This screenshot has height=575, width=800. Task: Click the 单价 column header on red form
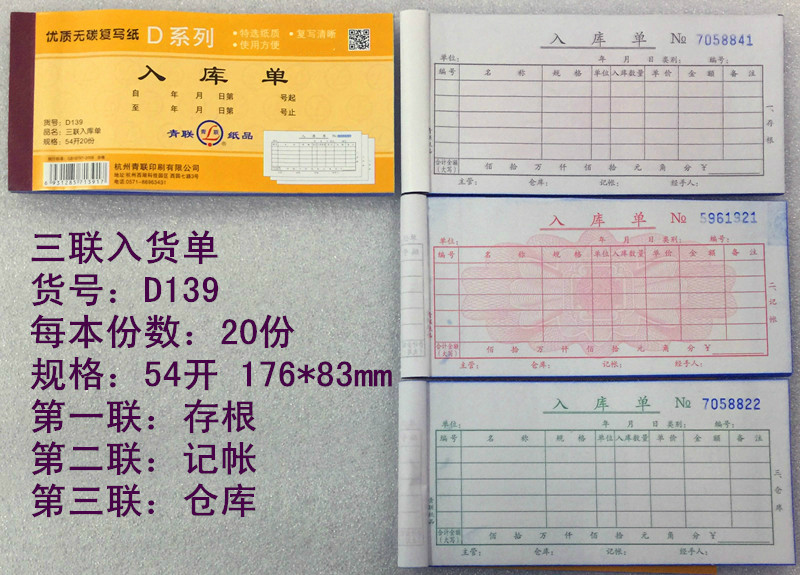pyautogui.click(x=662, y=253)
